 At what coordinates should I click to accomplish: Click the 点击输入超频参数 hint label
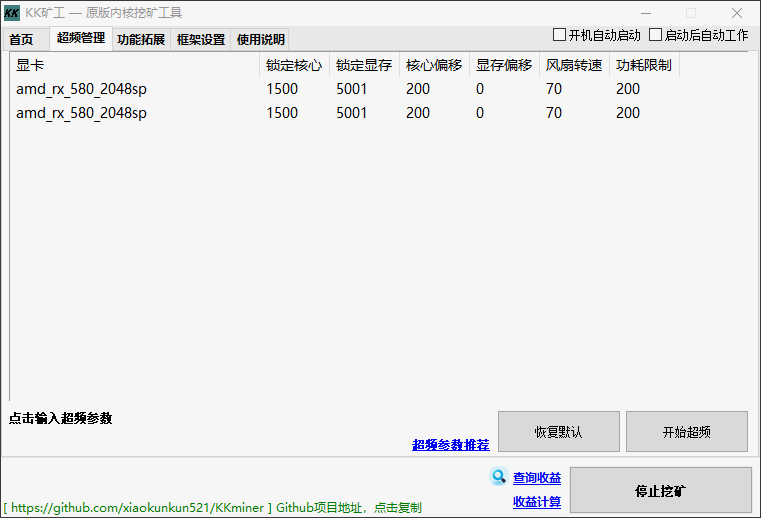[61, 418]
